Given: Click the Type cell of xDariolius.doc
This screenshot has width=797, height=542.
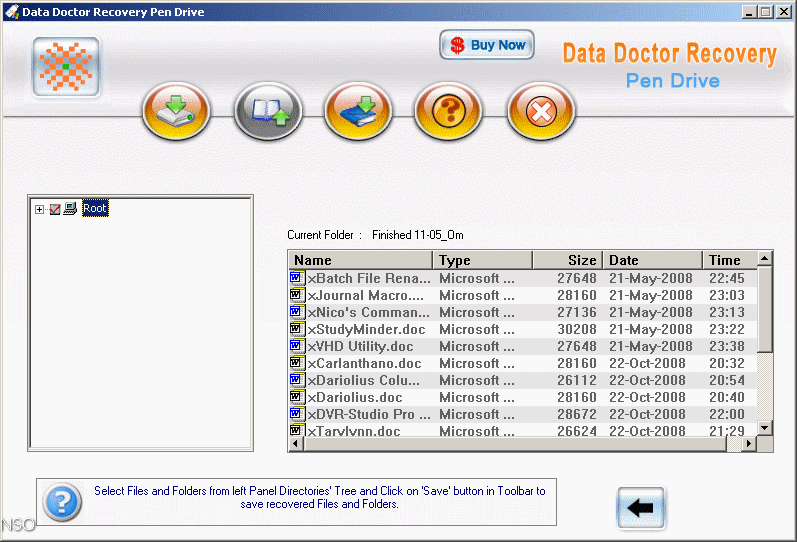Looking at the screenshot, I should tap(477, 397).
